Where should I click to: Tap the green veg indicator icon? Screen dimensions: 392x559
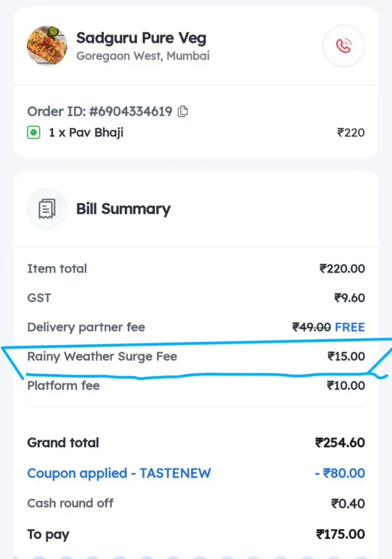(34, 133)
